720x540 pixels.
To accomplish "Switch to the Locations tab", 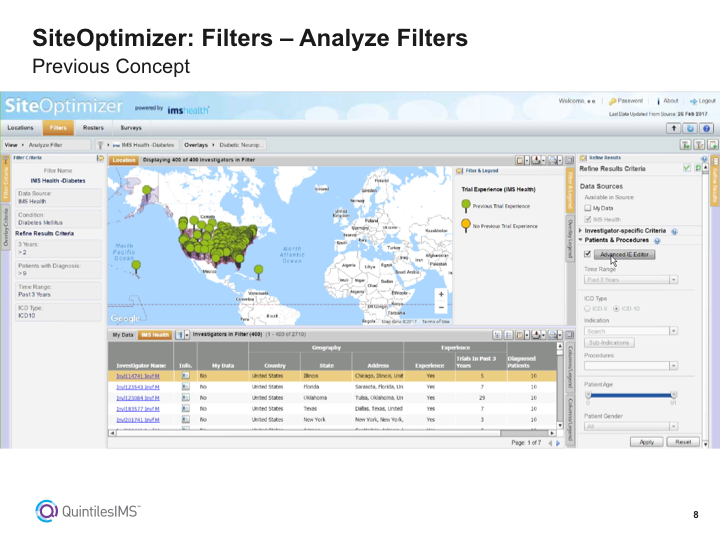I will click(20, 128).
